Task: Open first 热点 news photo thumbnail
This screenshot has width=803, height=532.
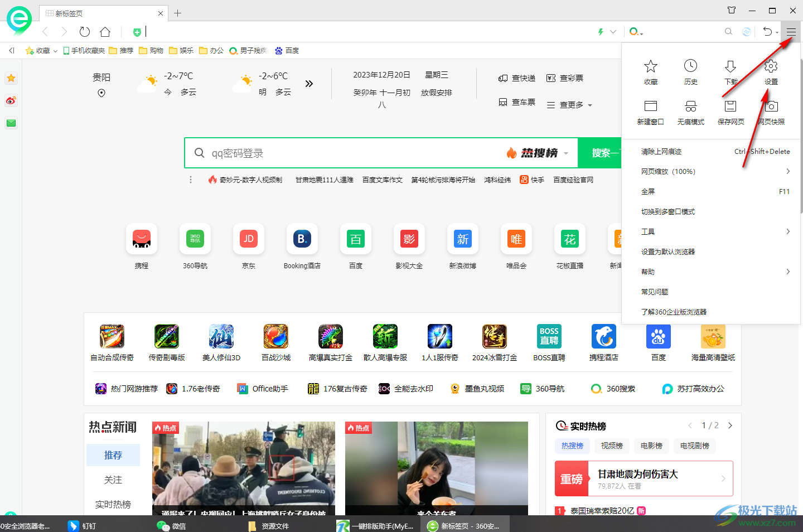Action: pos(244,468)
